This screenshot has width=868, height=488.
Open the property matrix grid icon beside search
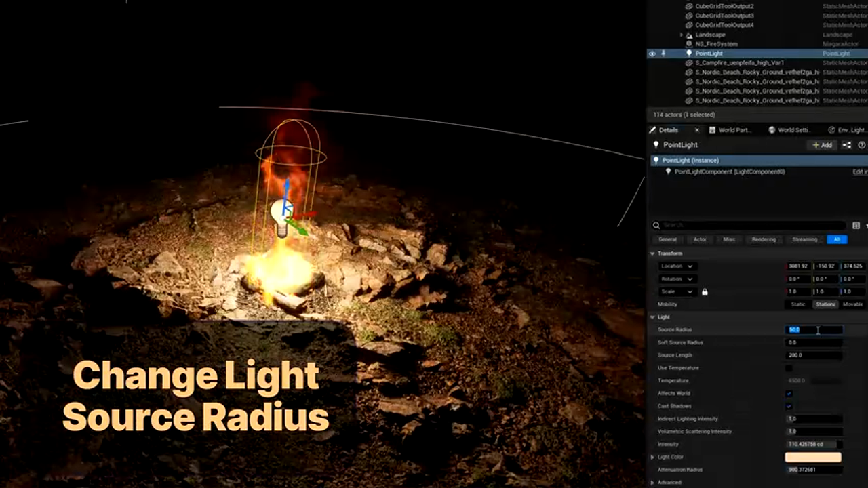click(x=856, y=225)
